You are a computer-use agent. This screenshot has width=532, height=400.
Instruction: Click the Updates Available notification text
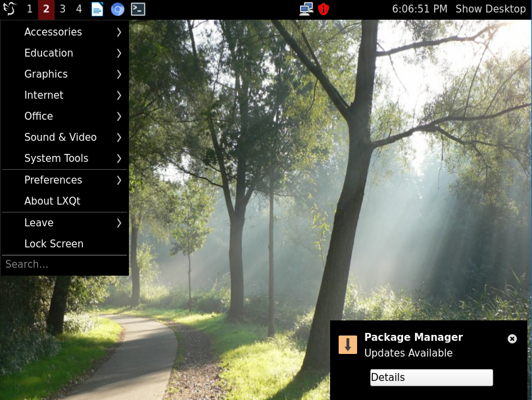click(408, 353)
